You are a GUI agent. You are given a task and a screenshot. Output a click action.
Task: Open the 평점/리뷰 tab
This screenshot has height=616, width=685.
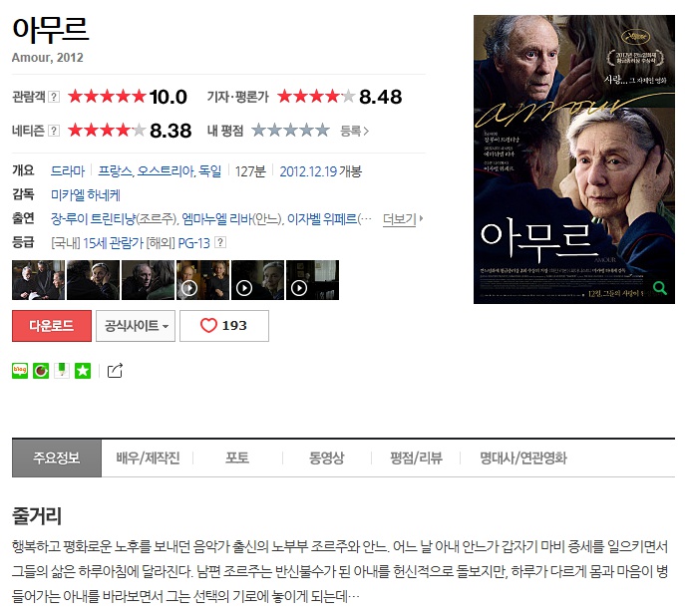point(416,458)
